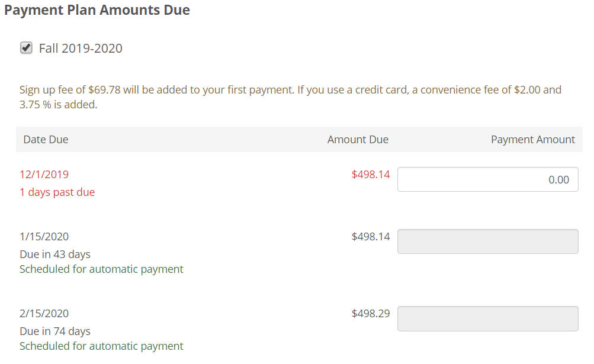The width and height of the screenshot is (594, 364).
Task: Click the $498.29 amount due entry
Action: tap(370, 313)
